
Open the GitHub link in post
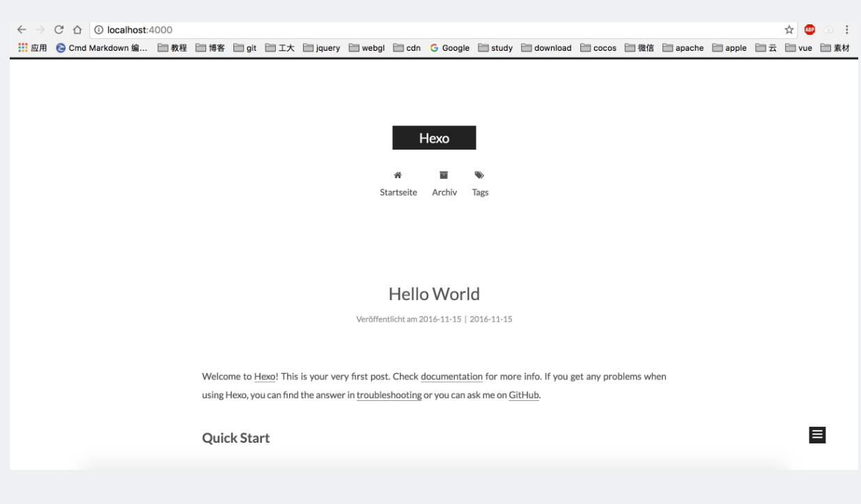(524, 395)
